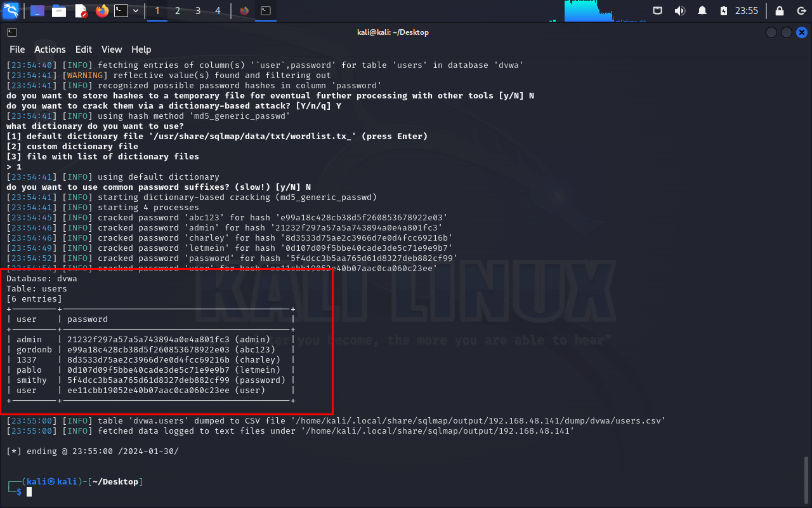Click 'Table: users' text line
Viewport: 812px width, 508px height.
(37, 289)
